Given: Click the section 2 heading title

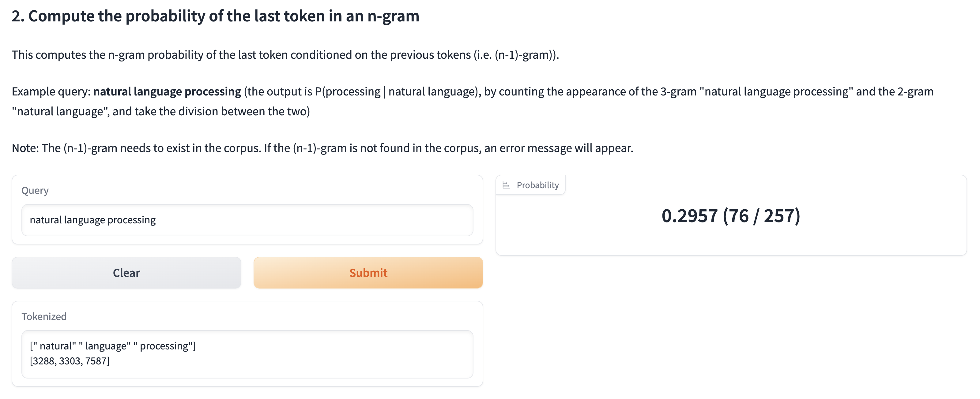Looking at the screenshot, I should click(x=215, y=16).
